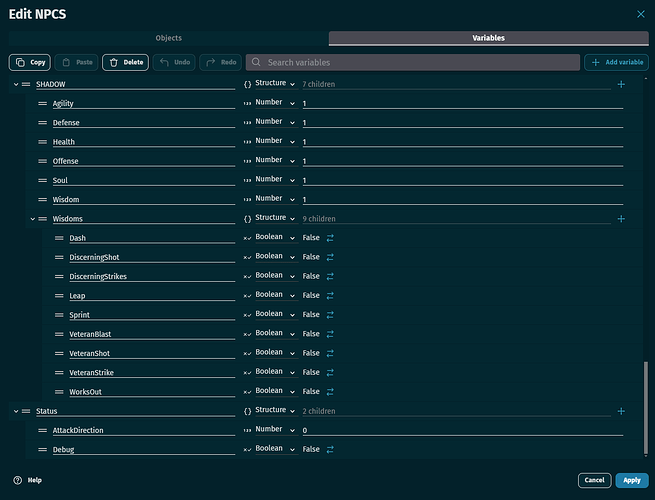Click the drag handle for the Leap row

[59, 296]
